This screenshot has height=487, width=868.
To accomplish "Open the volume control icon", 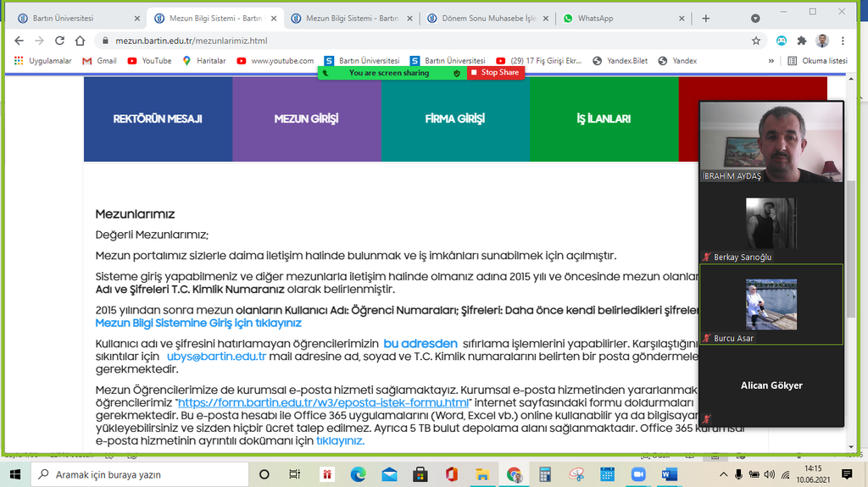I will pos(770,474).
